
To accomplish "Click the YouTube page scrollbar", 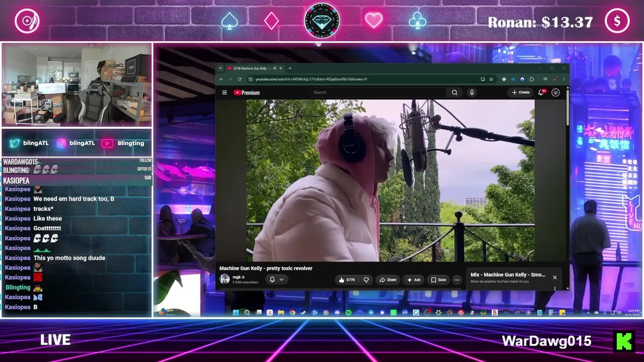I will point(568,107).
